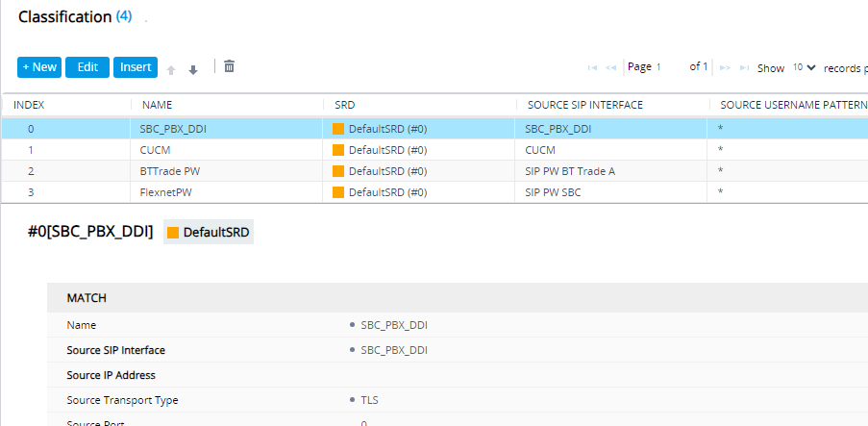The image size is (868, 426).
Task: Sort by the INDEX column header
Action: tap(29, 105)
